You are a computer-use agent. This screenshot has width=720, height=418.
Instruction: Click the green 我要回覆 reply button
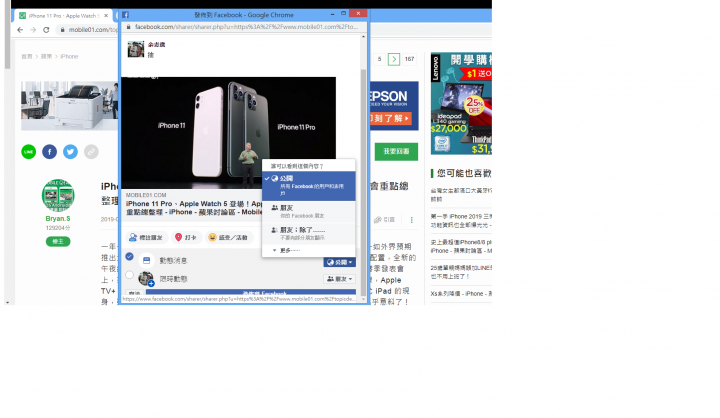(x=396, y=152)
